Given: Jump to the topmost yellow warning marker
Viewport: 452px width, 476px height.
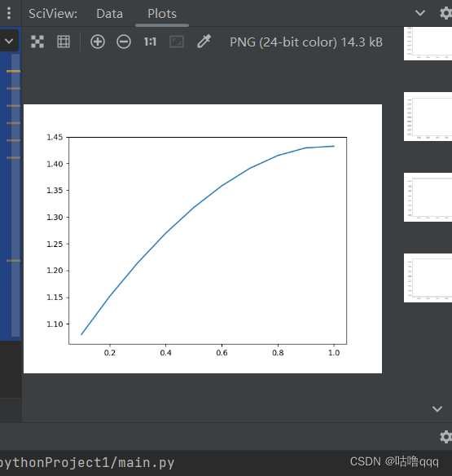Looking at the screenshot, I should pos(13,71).
